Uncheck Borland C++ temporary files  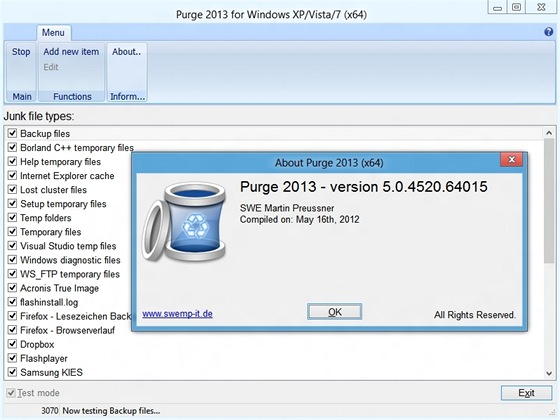tap(12, 147)
